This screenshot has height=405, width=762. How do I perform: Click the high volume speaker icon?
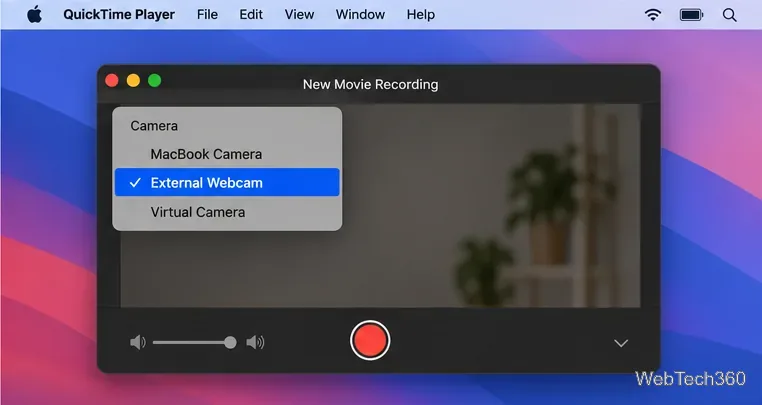point(255,342)
